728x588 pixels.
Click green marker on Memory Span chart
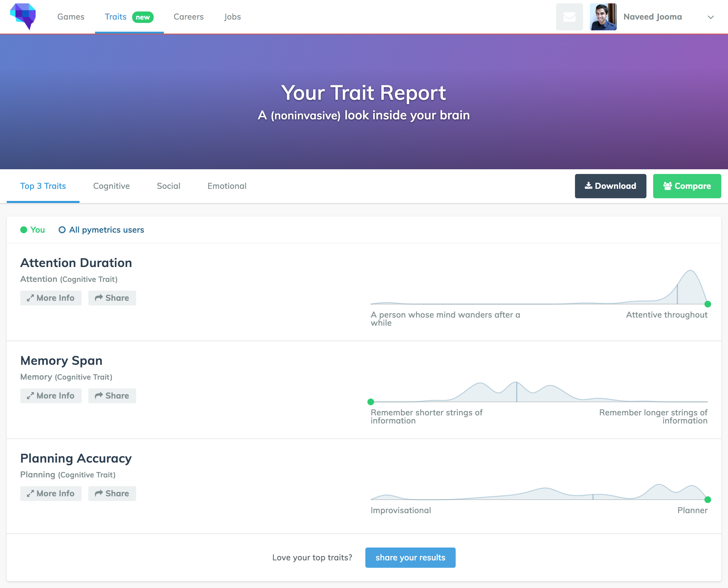(371, 402)
